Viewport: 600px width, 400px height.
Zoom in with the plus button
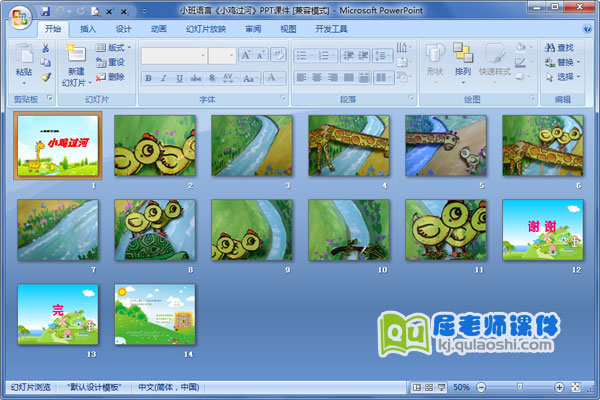point(559,387)
